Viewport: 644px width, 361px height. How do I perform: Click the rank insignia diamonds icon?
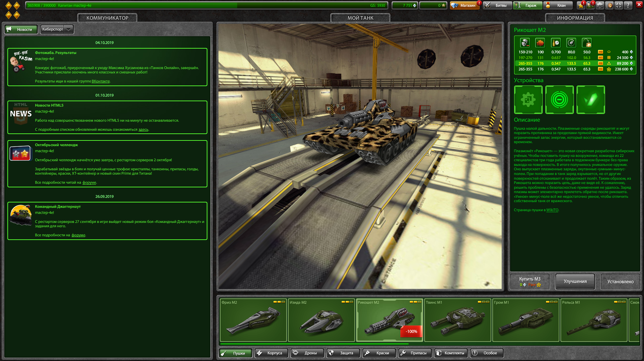coord(13,10)
